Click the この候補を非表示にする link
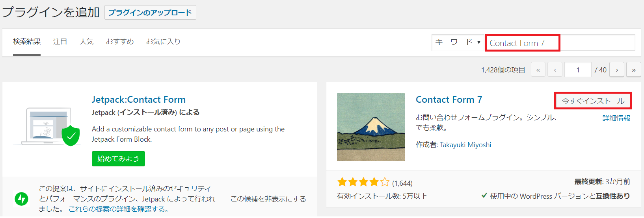 coord(268,199)
